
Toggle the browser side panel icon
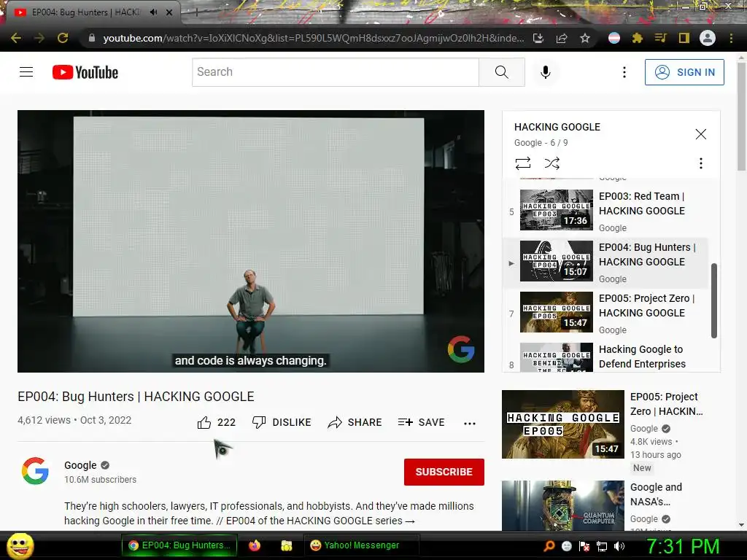point(684,38)
